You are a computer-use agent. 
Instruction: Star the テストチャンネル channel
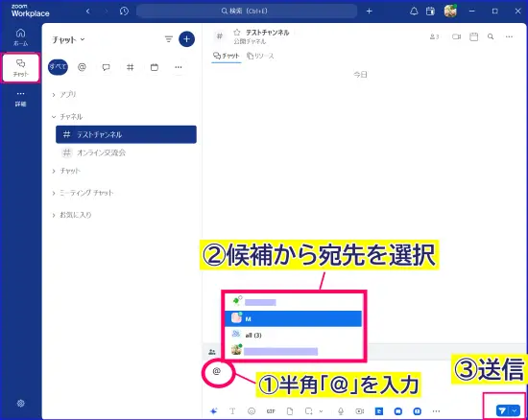(x=237, y=33)
